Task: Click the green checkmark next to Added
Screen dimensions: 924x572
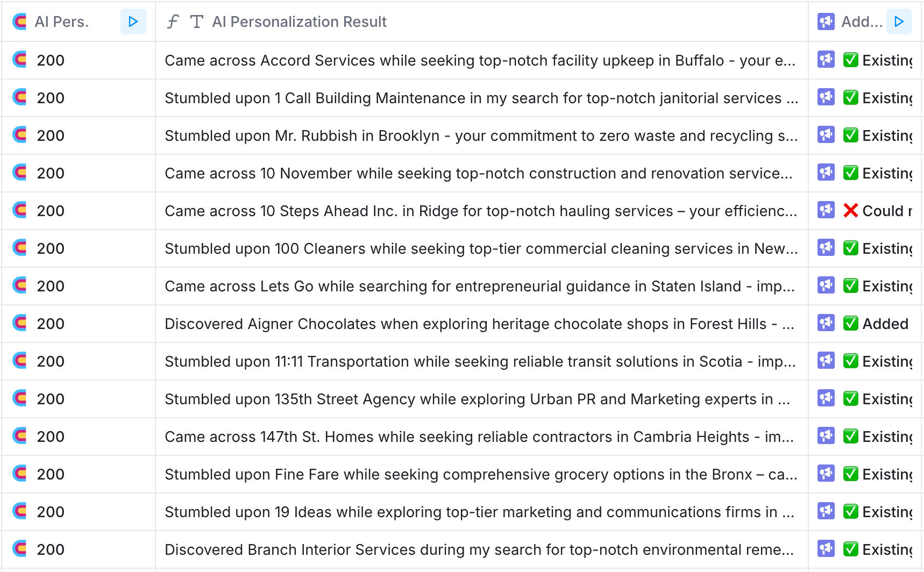Action: click(851, 324)
